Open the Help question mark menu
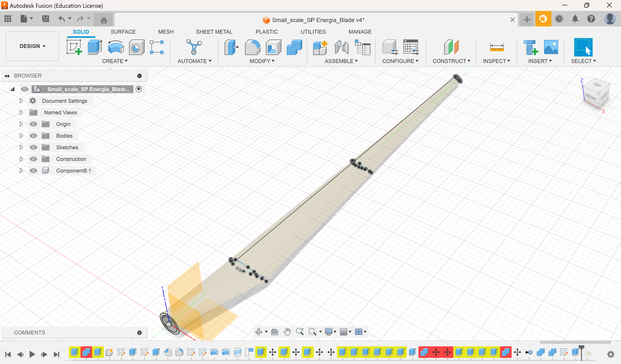Image resolution: width=621 pixels, height=364 pixels. pos(591,19)
